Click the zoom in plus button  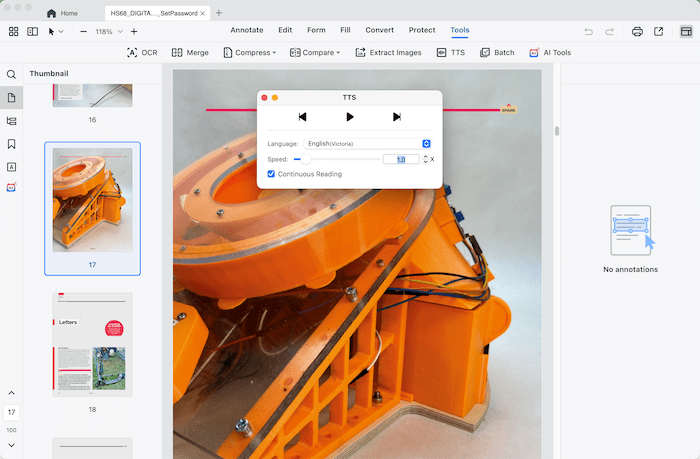tap(134, 31)
